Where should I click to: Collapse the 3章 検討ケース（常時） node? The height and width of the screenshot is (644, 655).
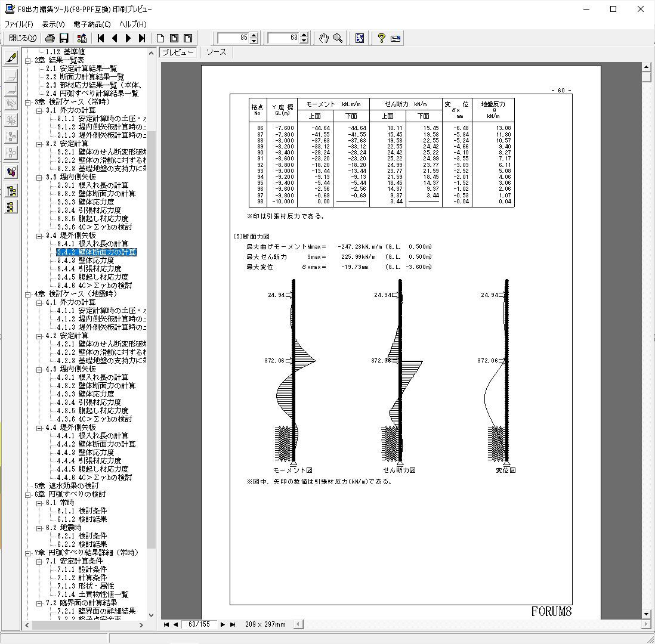click(28, 103)
